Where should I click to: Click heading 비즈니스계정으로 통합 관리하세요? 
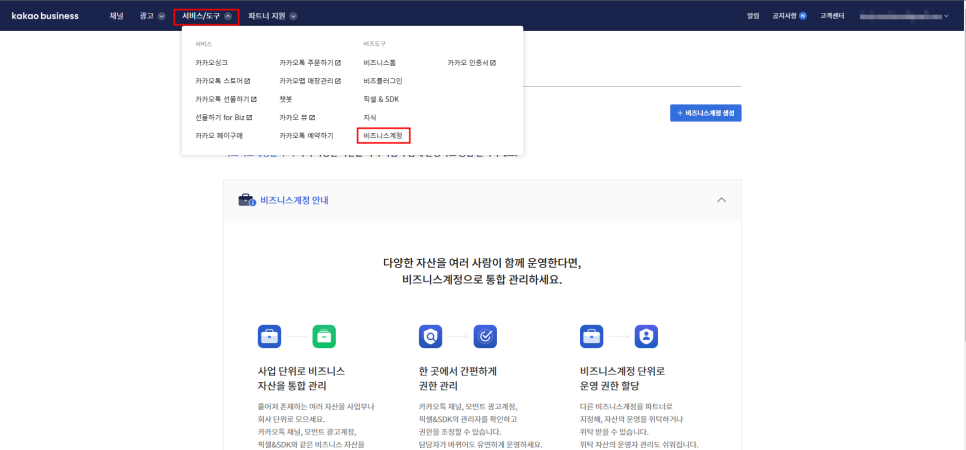click(482, 279)
